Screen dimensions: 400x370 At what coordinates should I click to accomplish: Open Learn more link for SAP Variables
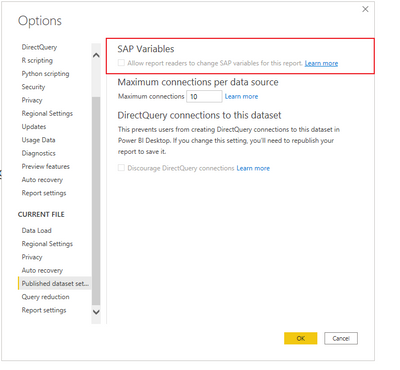point(321,63)
